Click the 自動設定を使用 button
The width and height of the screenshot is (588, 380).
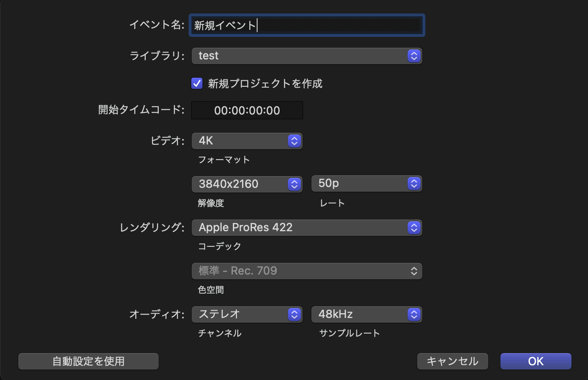(x=88, y=361)
